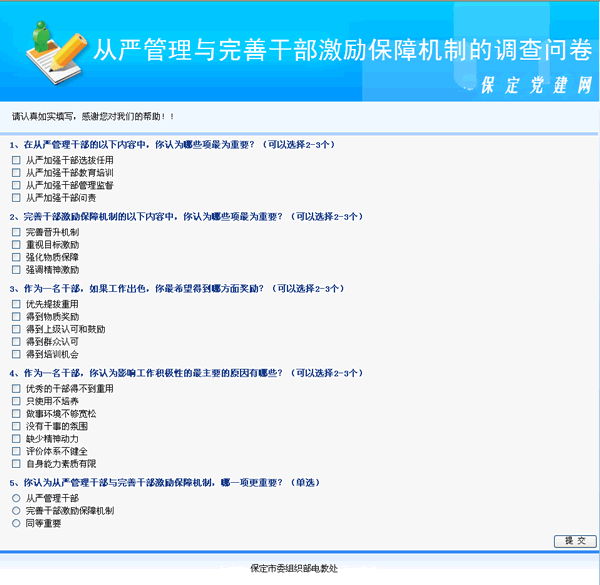This screenshot has width=600, height=585.
Task: Submit the survey with 提交 button
Action: [x=575, y=541]
